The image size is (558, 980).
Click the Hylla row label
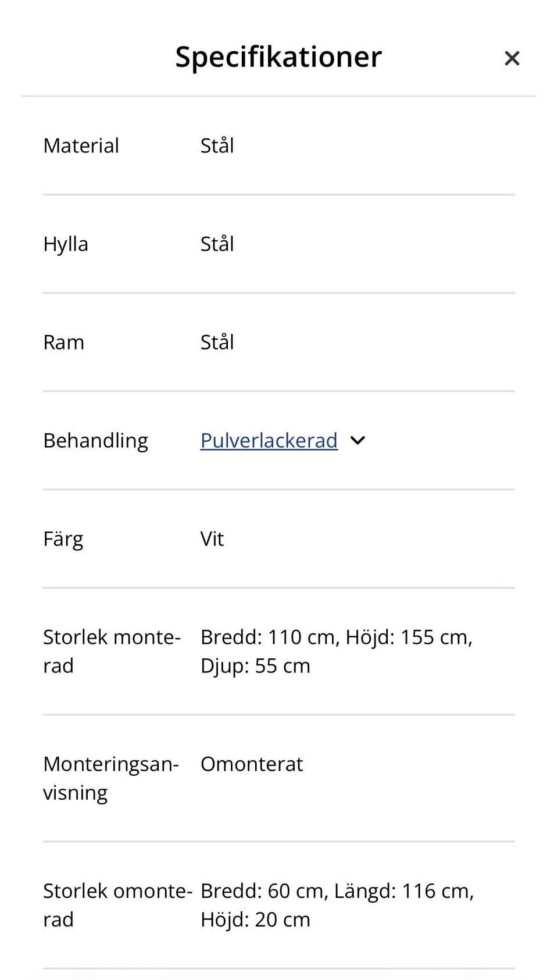[66, 244]
